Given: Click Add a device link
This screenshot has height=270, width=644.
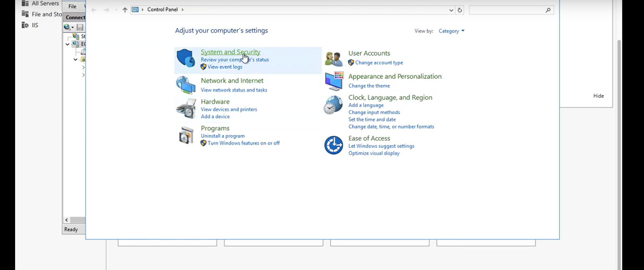Looking at the screenshot, I should coord(215,117).
